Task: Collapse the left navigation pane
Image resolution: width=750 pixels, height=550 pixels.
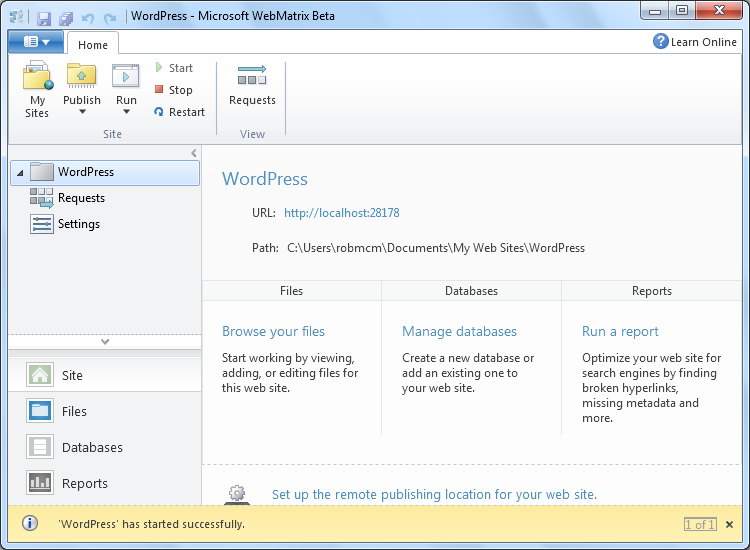Action: coord(194,152)
